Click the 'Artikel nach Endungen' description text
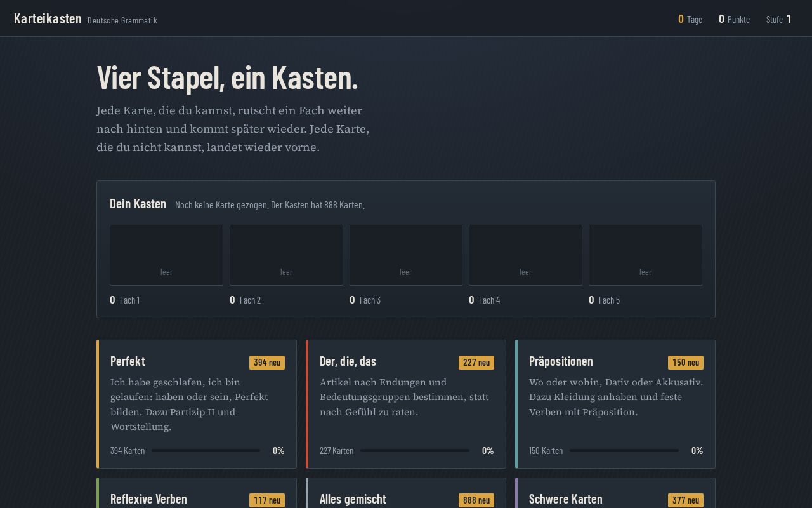812x508 pixels. [x=404, y=397]
